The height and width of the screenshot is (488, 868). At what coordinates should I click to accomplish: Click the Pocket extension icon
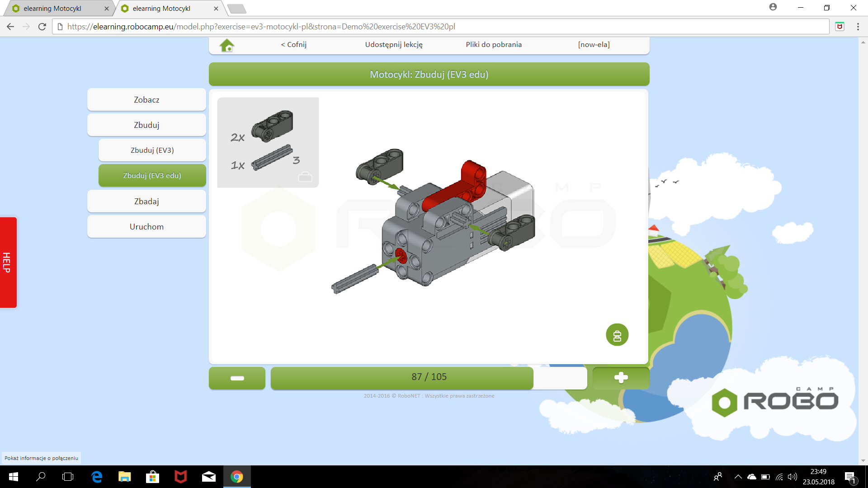point(840,27)
